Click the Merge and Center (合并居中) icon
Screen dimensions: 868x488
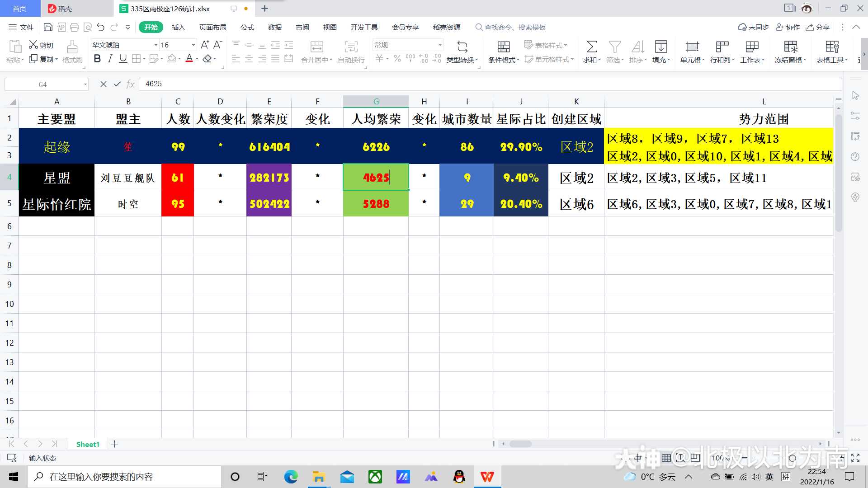(x=316, y=47)
